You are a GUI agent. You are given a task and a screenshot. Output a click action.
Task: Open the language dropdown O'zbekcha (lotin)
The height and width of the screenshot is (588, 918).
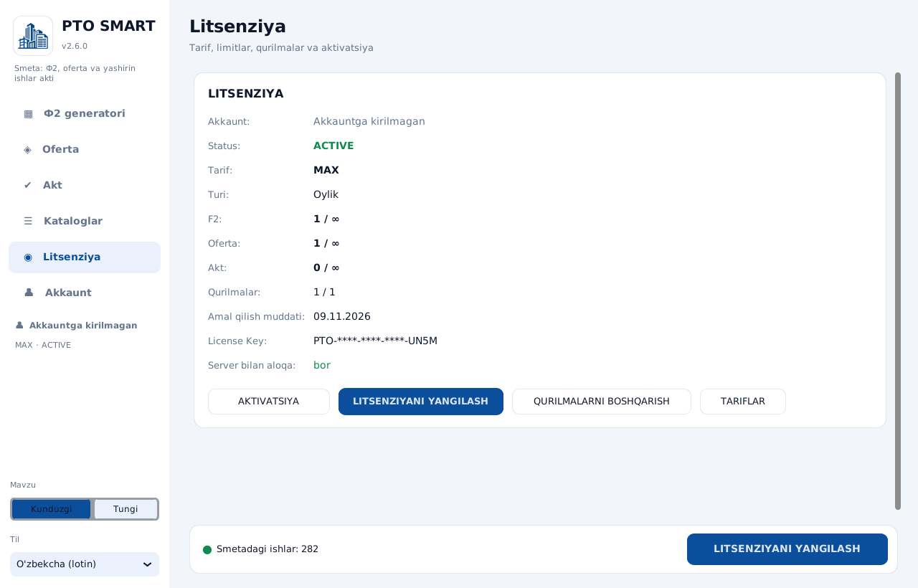85,564
